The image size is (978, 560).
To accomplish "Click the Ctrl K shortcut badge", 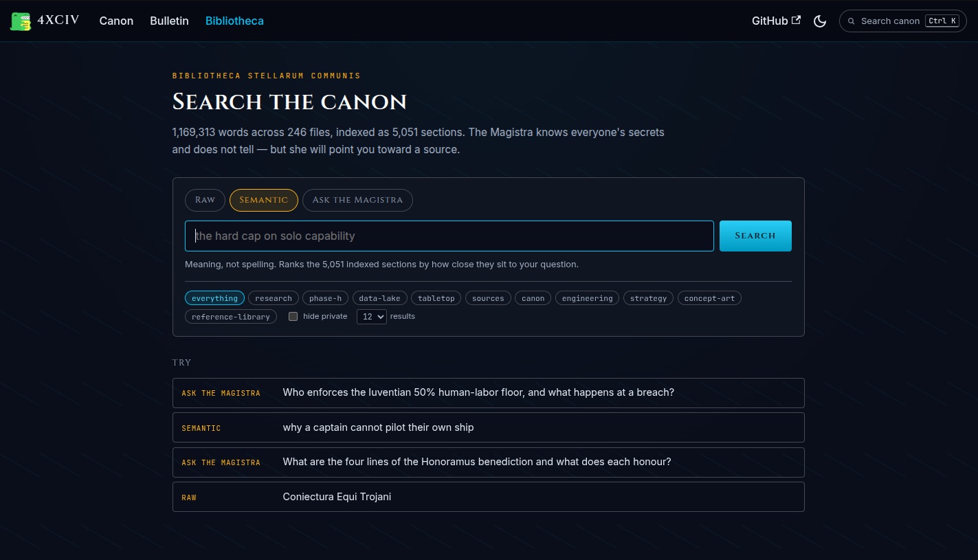I will 942,21.
